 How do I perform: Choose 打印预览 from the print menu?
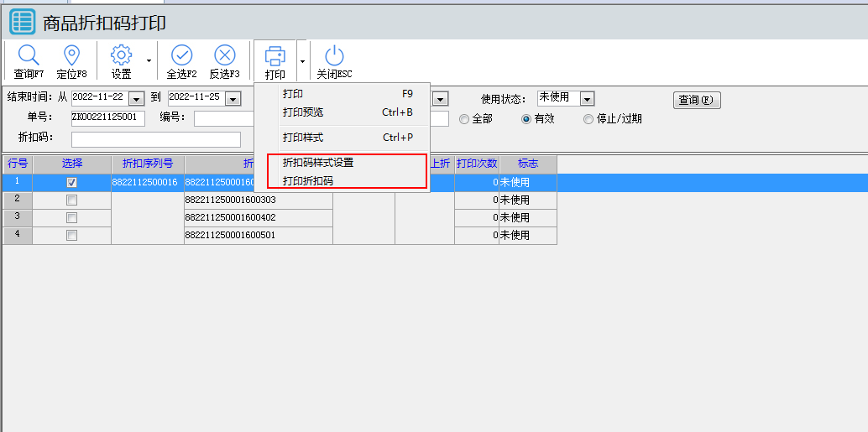[x=303, y=112]
